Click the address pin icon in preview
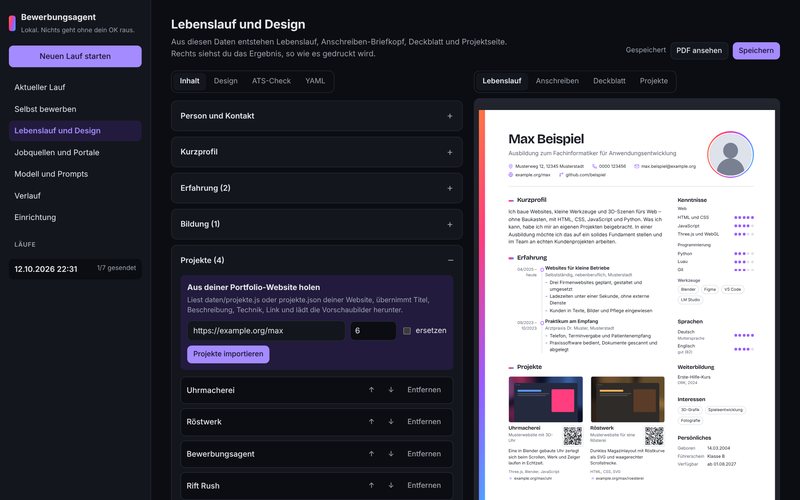Screen dimensions: 800x500 tap(511, 166)
